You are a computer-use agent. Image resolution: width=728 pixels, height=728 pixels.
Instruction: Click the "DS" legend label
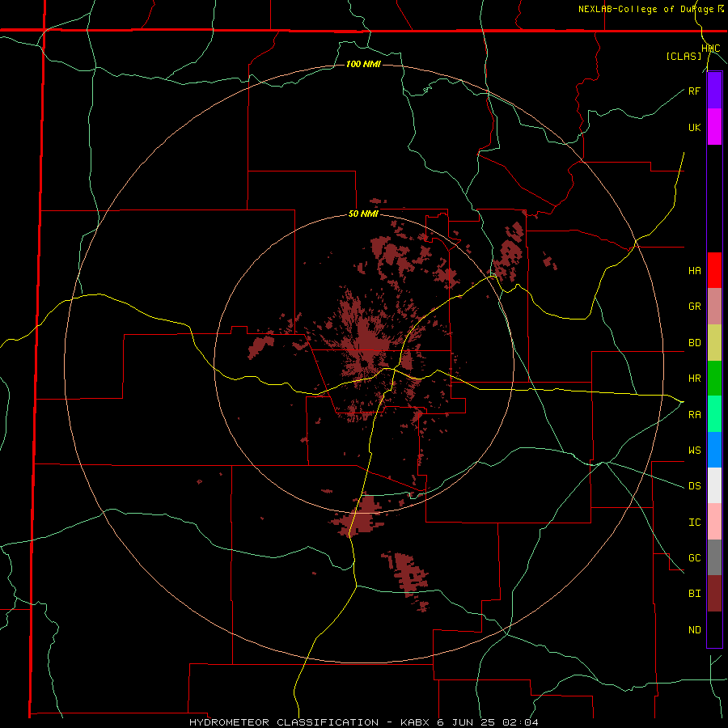point(694,486)
